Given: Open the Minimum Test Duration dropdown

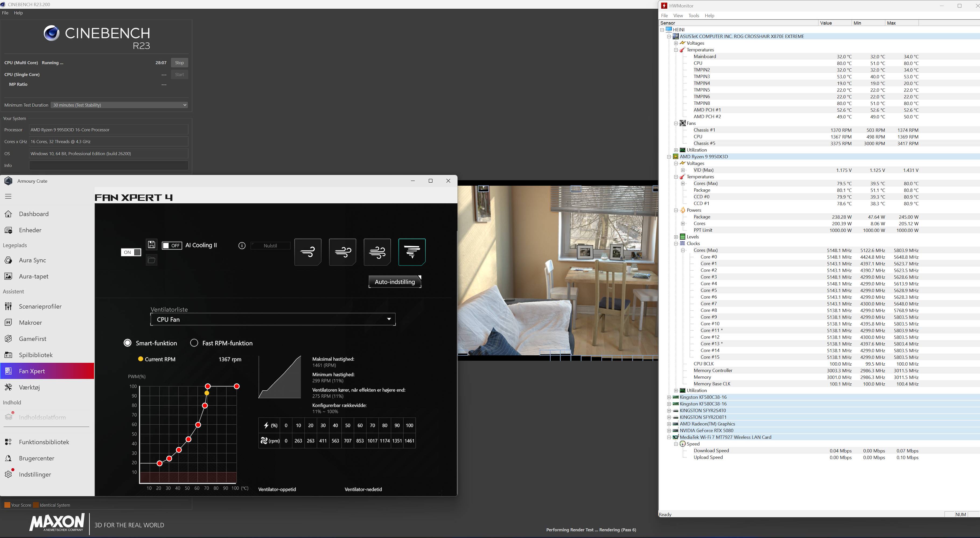Looking at the screenshot, I should coord(120,105).
